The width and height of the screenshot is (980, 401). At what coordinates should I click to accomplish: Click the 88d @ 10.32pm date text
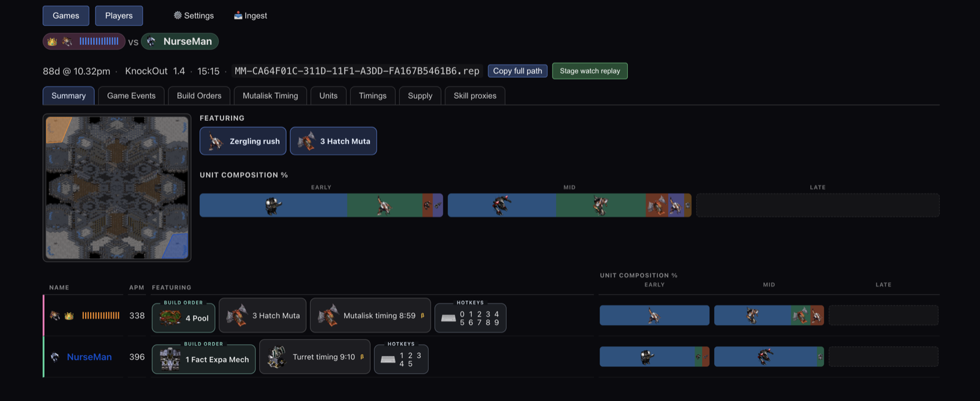77,71
